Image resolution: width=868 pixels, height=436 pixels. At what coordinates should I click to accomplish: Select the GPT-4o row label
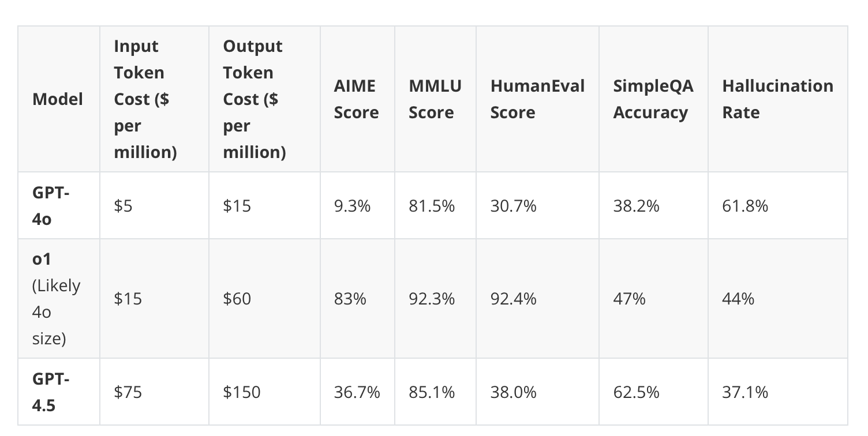pos(51,206)
